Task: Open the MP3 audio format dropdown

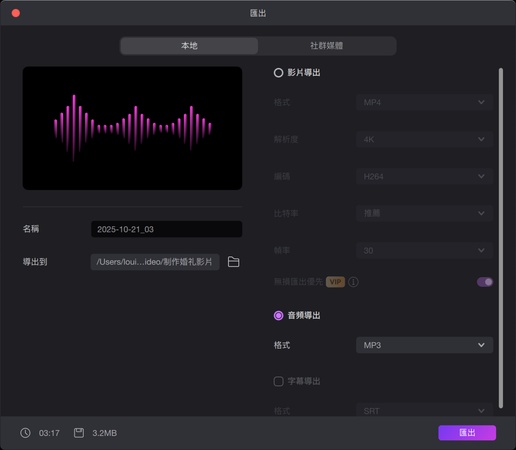Action: click(x=424, y=345)
